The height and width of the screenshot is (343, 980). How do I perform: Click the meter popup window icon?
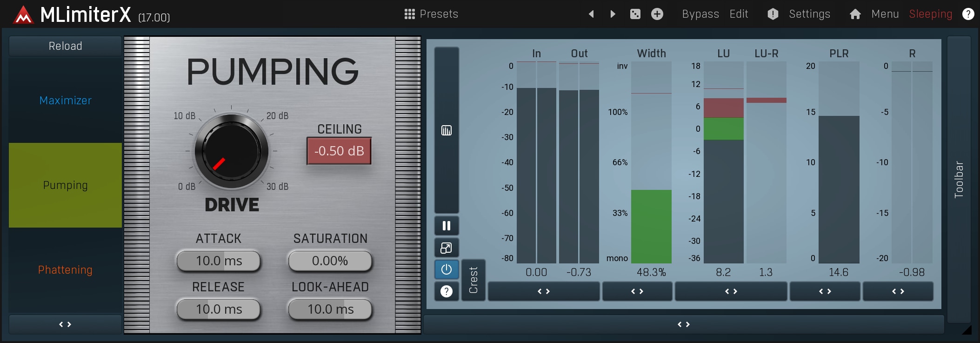tap(447, 248)
